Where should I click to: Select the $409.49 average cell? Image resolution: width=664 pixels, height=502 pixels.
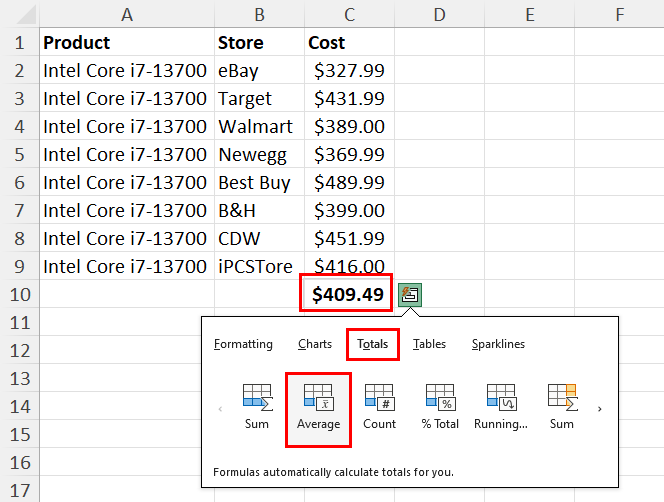coord(346,293)
